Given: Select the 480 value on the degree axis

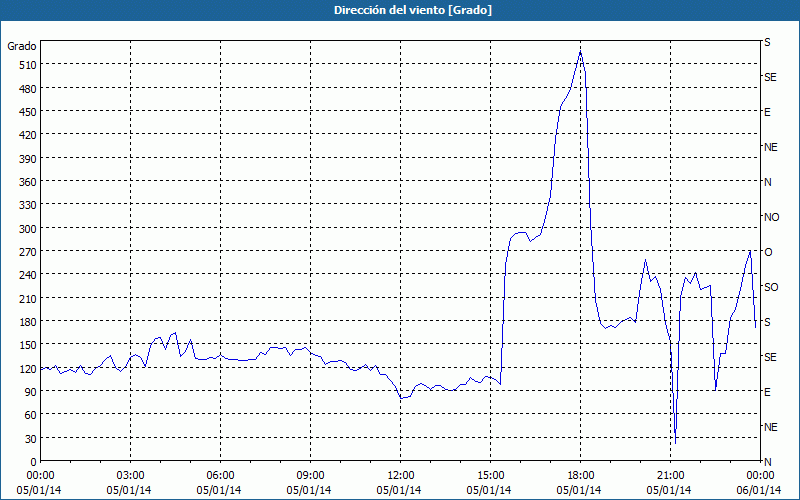Looking at the screenshot, I should click(28, 88).
